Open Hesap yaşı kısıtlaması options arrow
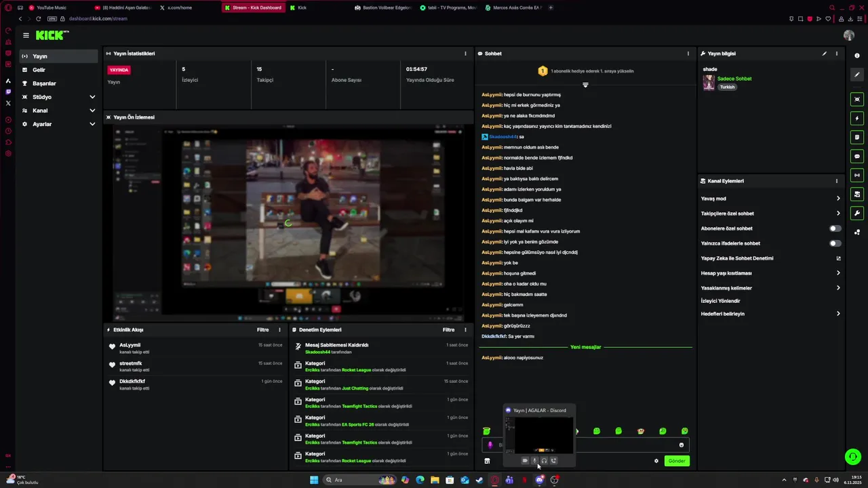The height and width of the screenshot is (488, 868). (x=838, y=273)
